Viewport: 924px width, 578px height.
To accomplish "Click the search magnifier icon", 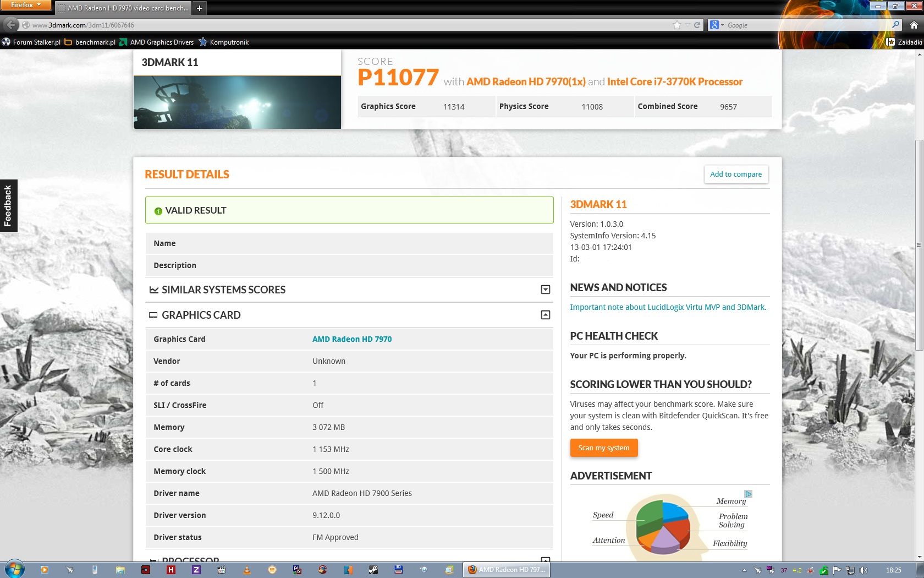I will (896, 25).
